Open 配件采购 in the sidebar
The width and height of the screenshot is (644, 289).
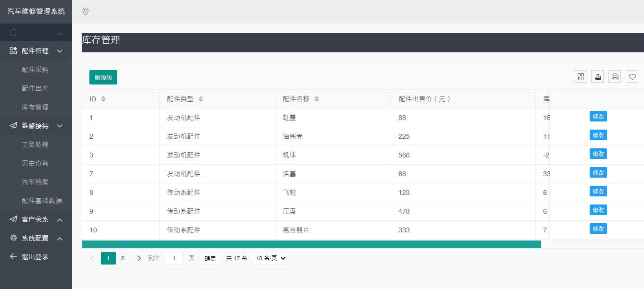(x=35, y=70)
